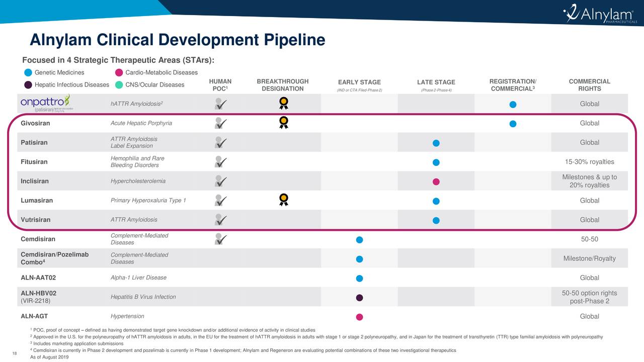644x362 pixels.
Task: Click the blue Late Stage dot for Vutrisiran
Action: click(436, 220)
